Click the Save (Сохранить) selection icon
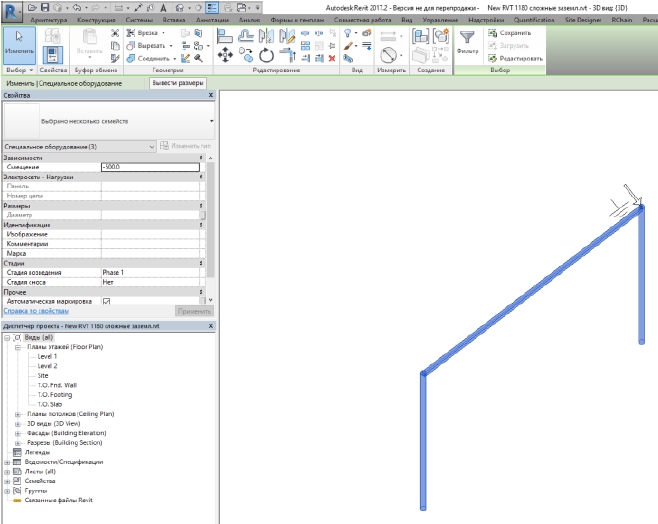The height and width of the screenshot is (524, 658). [x=493, y=33]
